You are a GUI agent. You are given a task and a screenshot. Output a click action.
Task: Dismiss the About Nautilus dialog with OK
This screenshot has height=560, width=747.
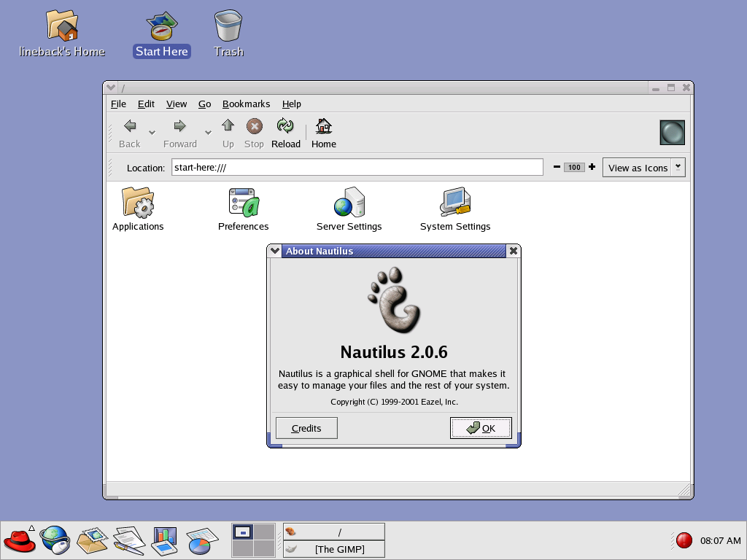(x=481, y=428)
